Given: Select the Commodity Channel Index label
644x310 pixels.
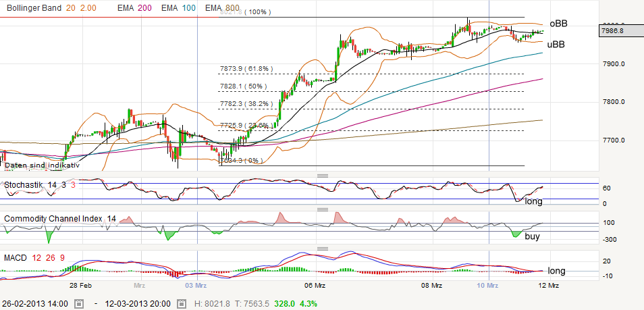Looking at the screenshot, I should (x=53, y=219).
